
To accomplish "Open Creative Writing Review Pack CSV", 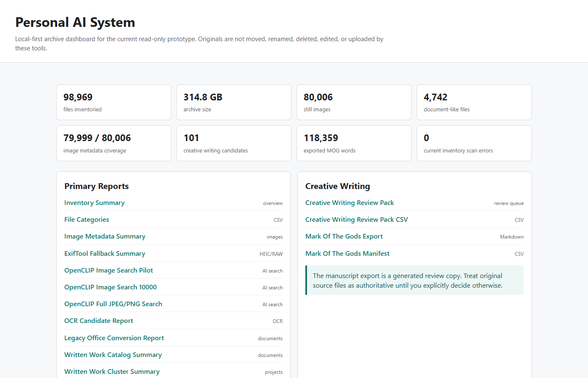I will (x=357, y=220).
